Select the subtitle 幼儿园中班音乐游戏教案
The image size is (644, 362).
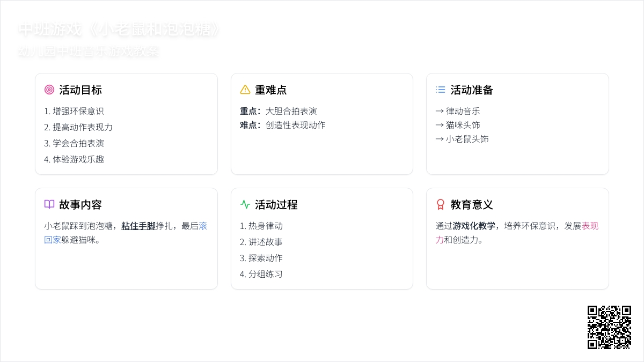89,52
